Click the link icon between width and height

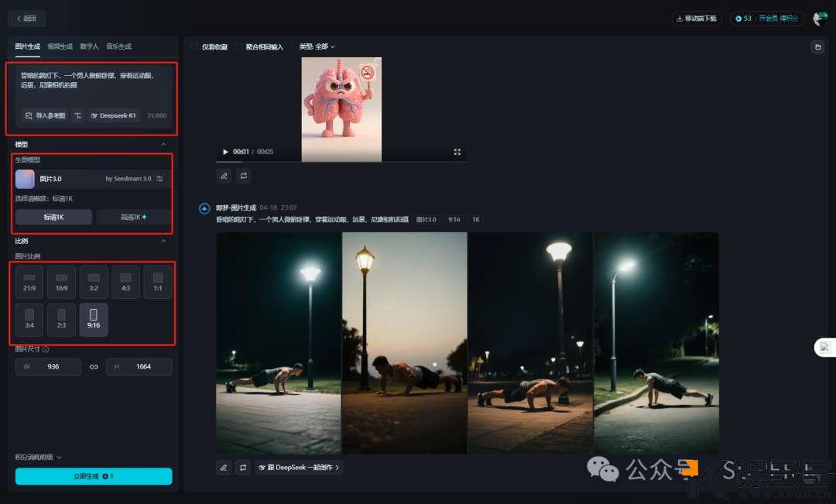[94, 366]
